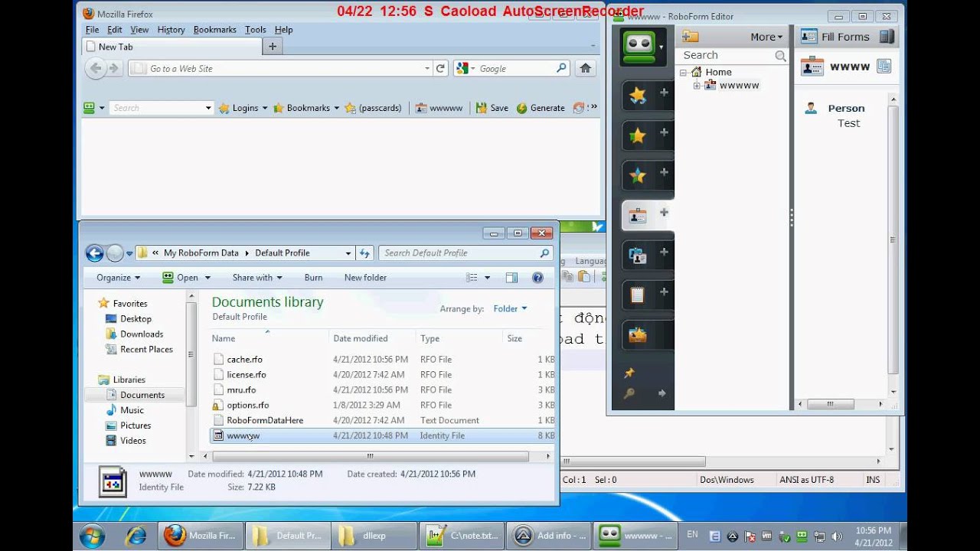Click the copy icon beside the wwww identity title
Image resolution: width=980 pixels, height=551 pixels.
[884, 67]
